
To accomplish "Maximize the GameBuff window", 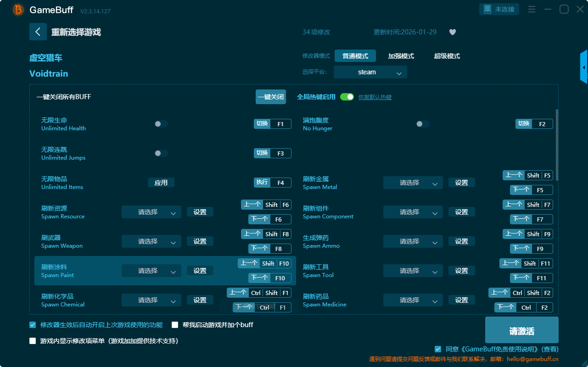I will click(x=564, y=9).
